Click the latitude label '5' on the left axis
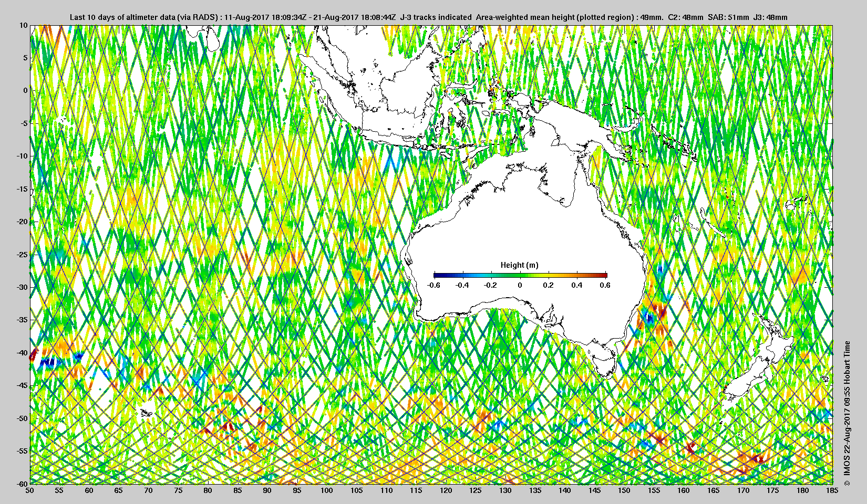This screenshot has width=867, height=504. point(25,58)
